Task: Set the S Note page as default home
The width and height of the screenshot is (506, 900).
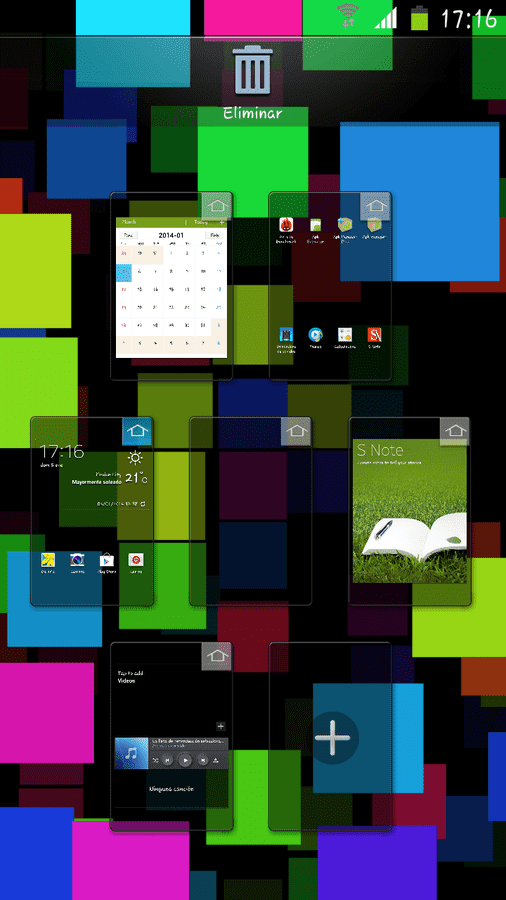Action: [456, 432]
